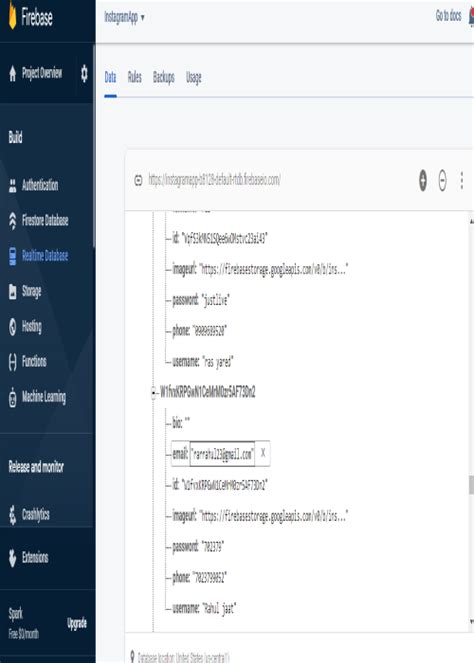474x663 pixels.
Task: Open Storage section label
Action: pos(32,292)
